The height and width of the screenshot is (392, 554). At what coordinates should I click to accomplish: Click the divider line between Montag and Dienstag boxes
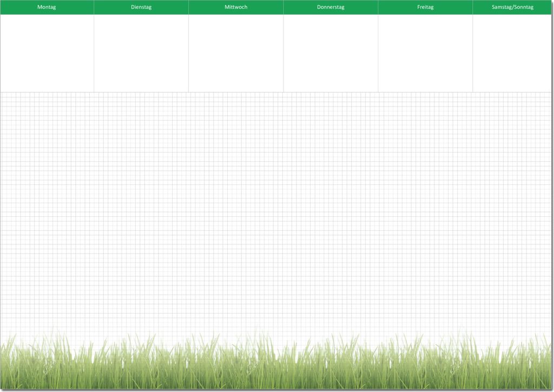94,53
